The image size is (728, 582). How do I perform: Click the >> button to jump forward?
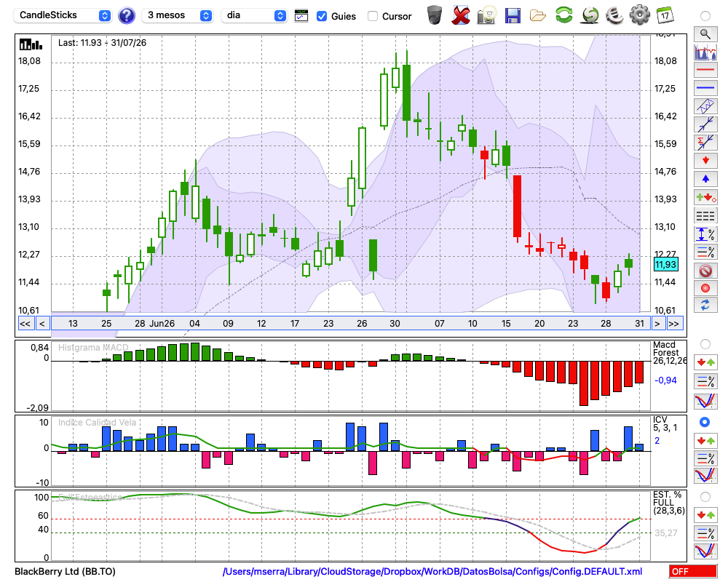[x=673, y=324]
